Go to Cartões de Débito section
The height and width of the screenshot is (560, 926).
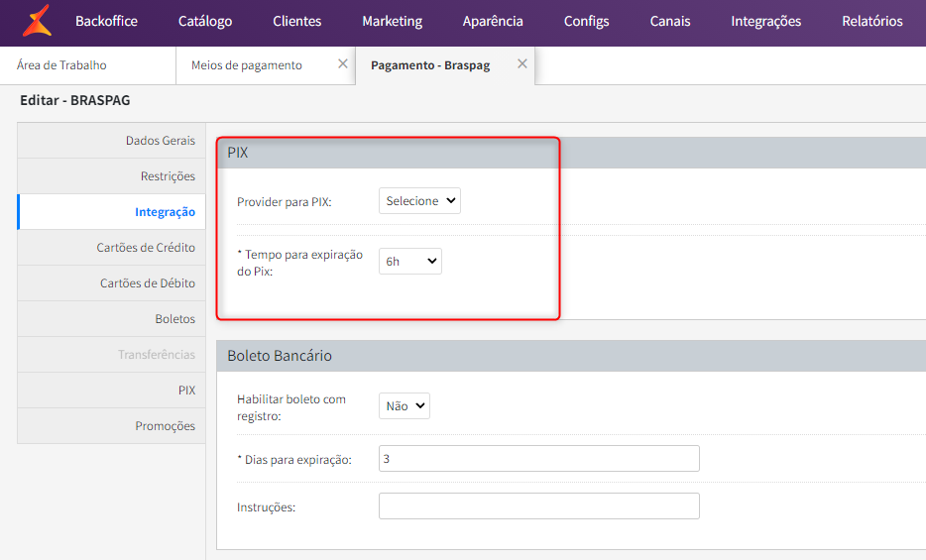[112, 283]
